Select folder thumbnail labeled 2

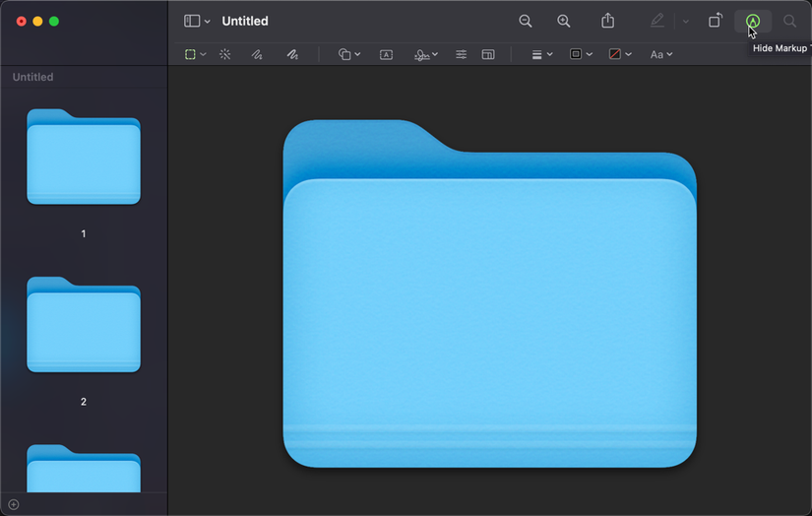tap(84, 326)
